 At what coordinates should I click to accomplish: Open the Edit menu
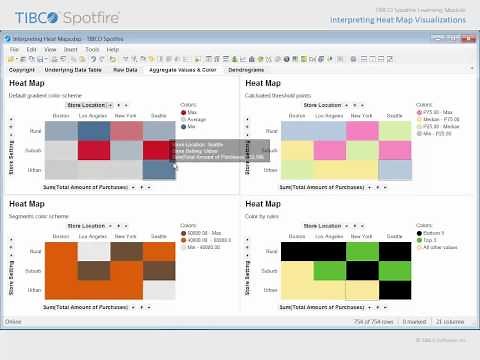(x=31, y=49)
